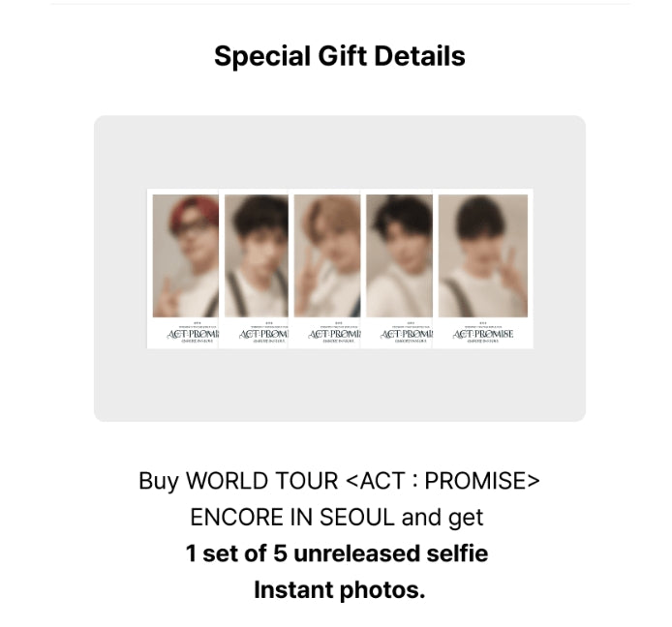
Task: Click the ACT:PROMISE logo under the middle photo
Action: pos(334,334)
